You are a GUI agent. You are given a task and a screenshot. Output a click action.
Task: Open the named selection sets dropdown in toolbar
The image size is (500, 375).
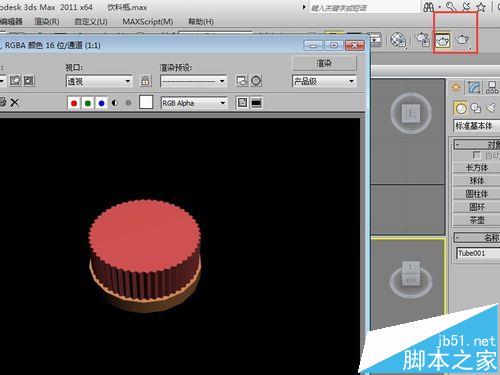point(215,33)
